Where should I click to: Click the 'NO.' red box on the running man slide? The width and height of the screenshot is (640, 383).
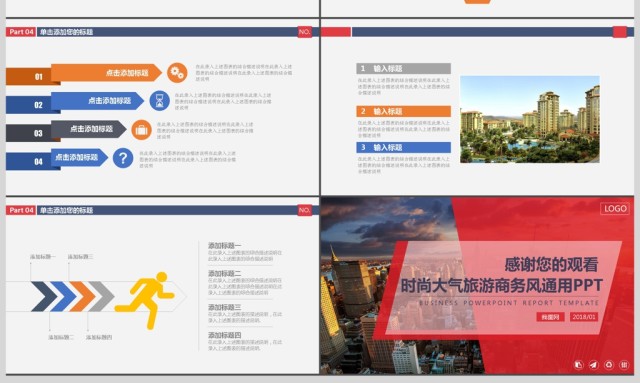304,210
